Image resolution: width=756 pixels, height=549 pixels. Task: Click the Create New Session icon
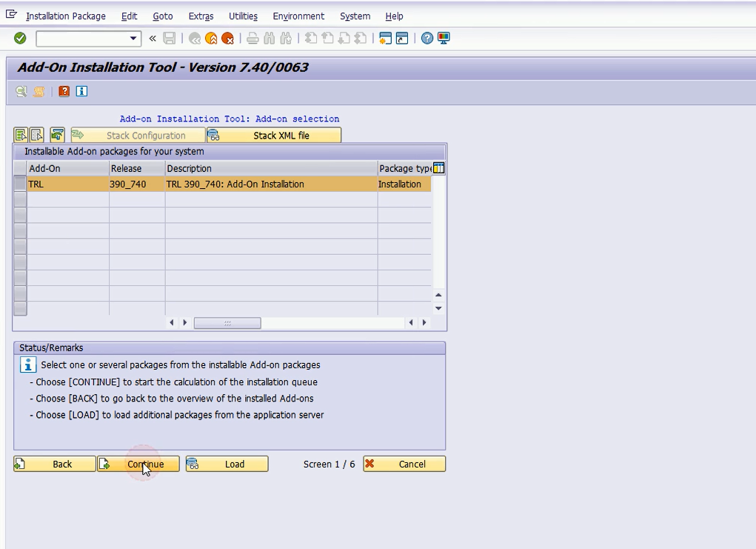pos(385,39)
